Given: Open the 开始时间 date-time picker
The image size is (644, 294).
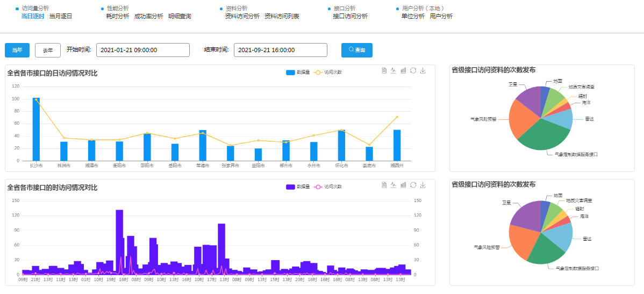Looking at the screenshot, I should (x=142, y=50).
